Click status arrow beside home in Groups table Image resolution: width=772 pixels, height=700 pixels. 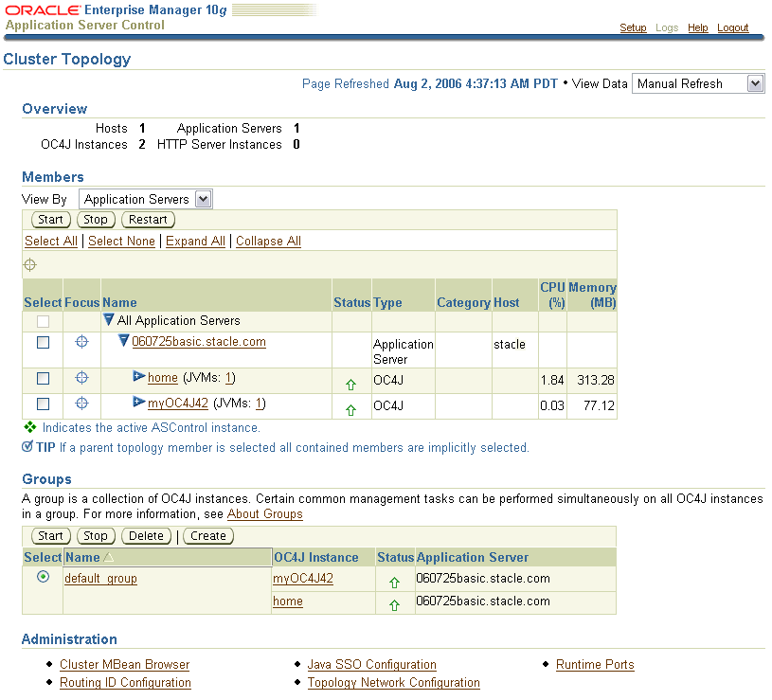[394, 605]
